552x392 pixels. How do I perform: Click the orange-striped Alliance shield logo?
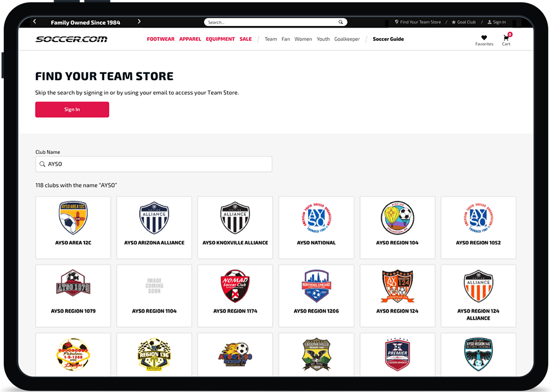tap(479, 286)
